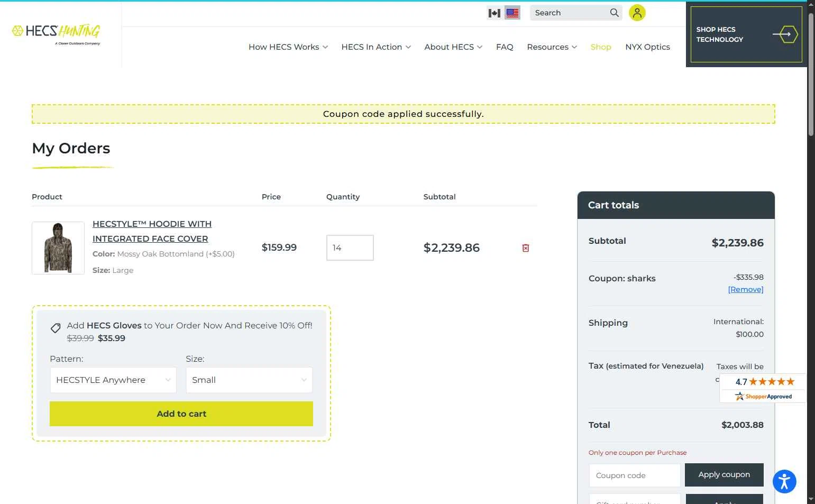Open the Shop menu item
The width and height of the screenshot is (815, 504).
coord(601,47)
